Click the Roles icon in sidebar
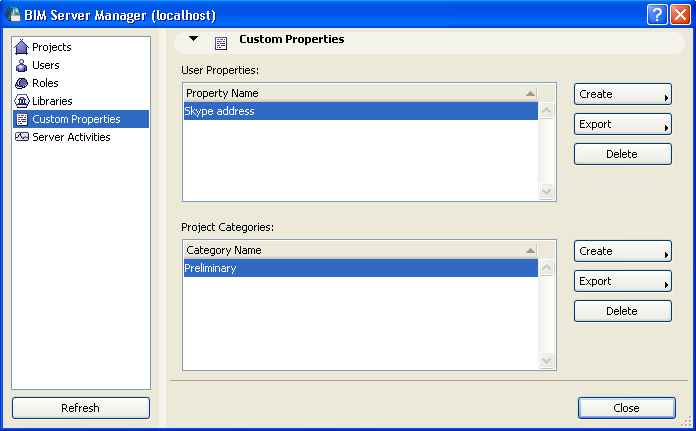The image size is (696, 431). [22, 83]
